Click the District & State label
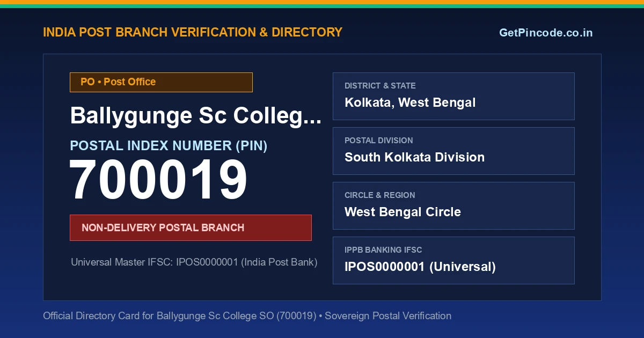The height and width of the screenshot is (338, 644). tap(380, 86)
